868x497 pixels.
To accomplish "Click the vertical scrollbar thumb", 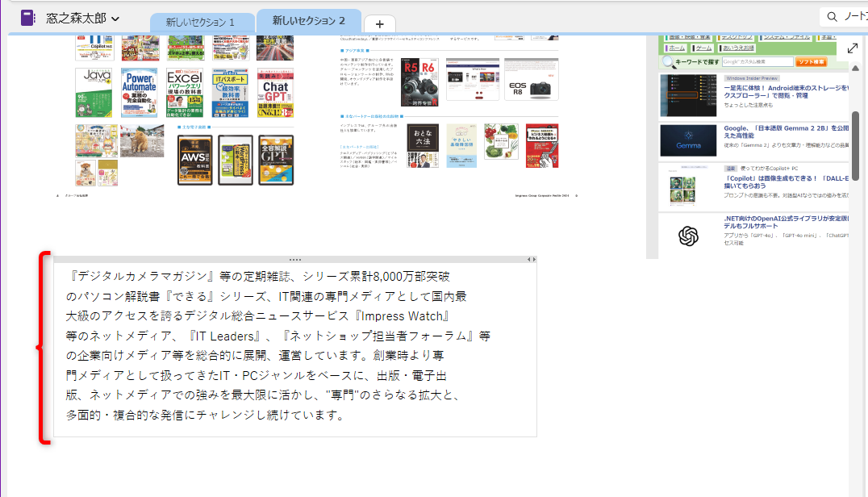I will pyautogui.click(x=855, y=145).
